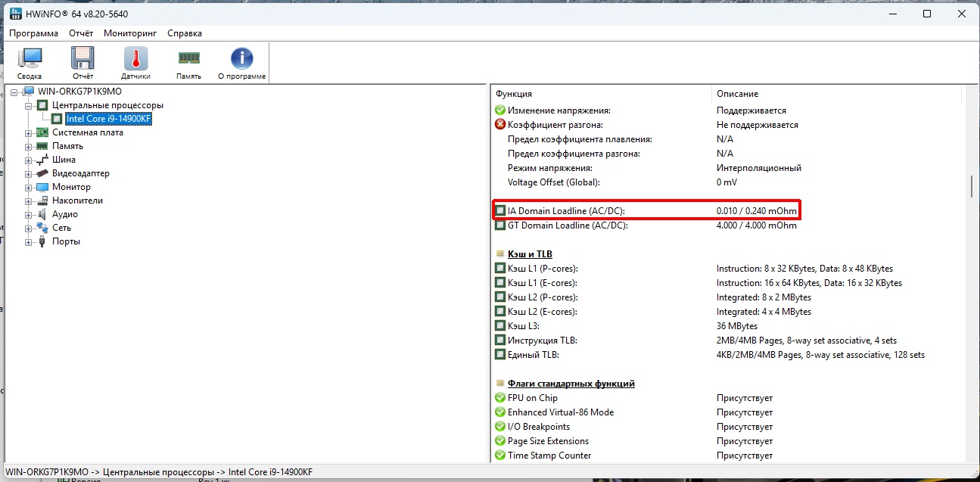The width and height of the screenshot is (980, 482).
Task: Click the bus icon beside Шина
Action: 42,160
